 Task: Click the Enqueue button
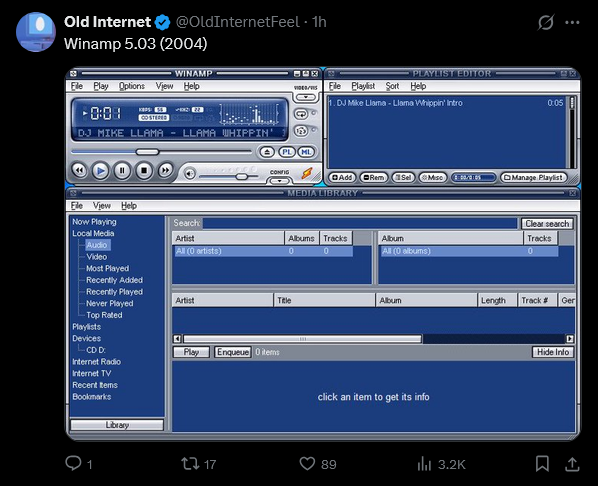pyautogui.click(x=233, y=352)
